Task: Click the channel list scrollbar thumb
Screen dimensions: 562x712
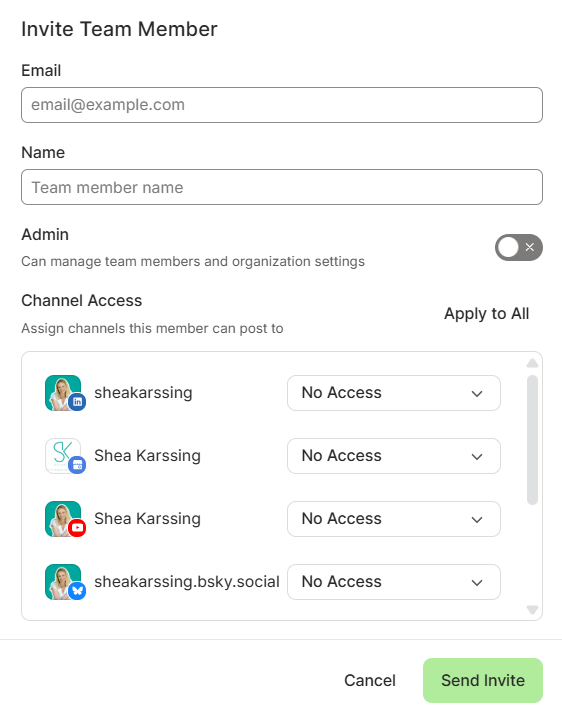Action: pos(532,440)
